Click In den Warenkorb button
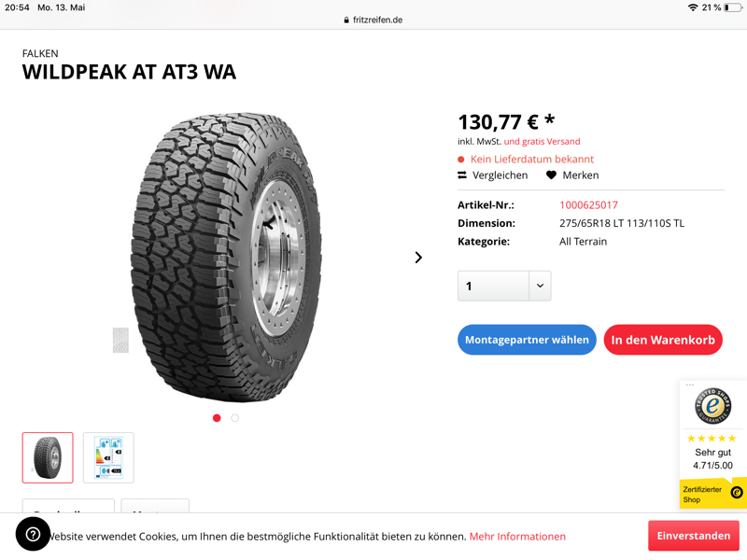Screen dimensions: 747x560 pos(663,340)
